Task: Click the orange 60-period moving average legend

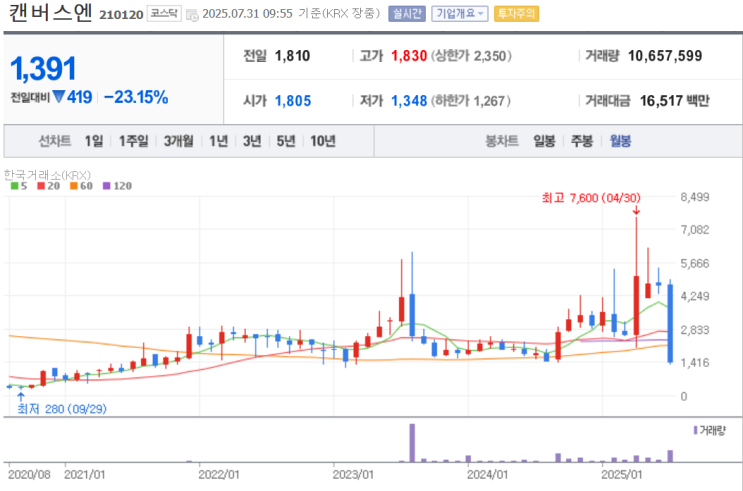Action: 81,186
